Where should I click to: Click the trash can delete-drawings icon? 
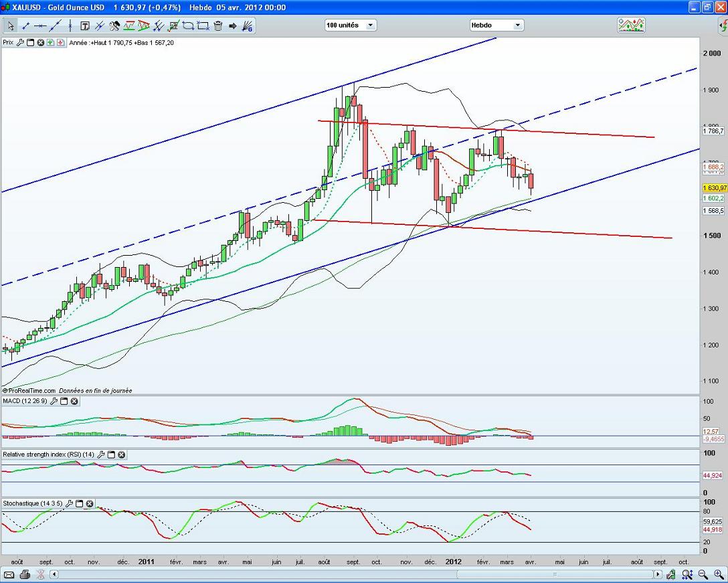[x=217, y=26]
